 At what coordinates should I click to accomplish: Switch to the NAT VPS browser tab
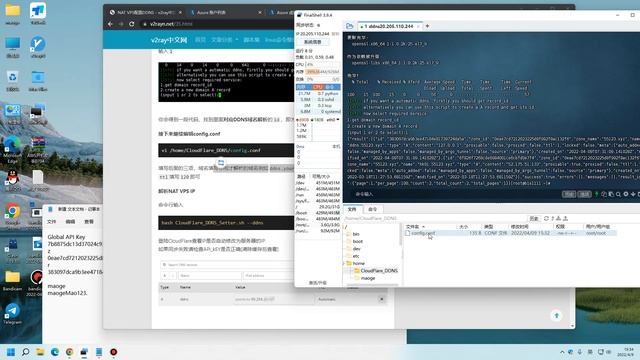145,13
